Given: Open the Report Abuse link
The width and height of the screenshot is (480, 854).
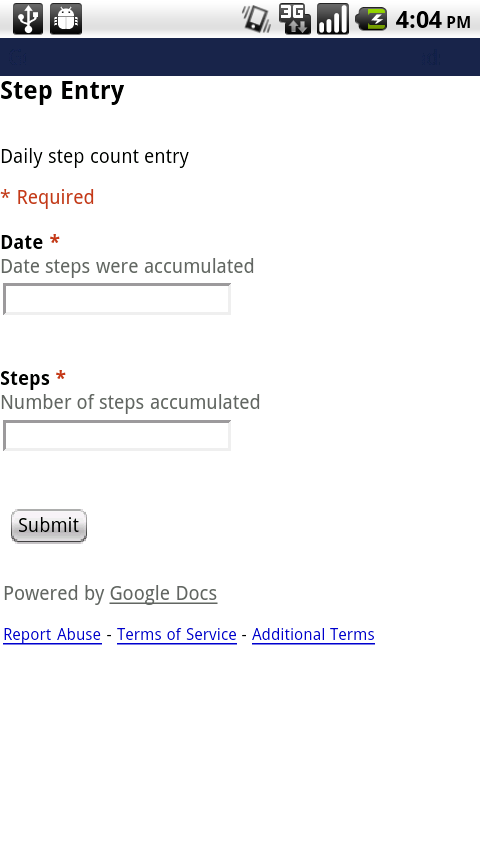Looking at the screenshot, I should tap(52, 635).
